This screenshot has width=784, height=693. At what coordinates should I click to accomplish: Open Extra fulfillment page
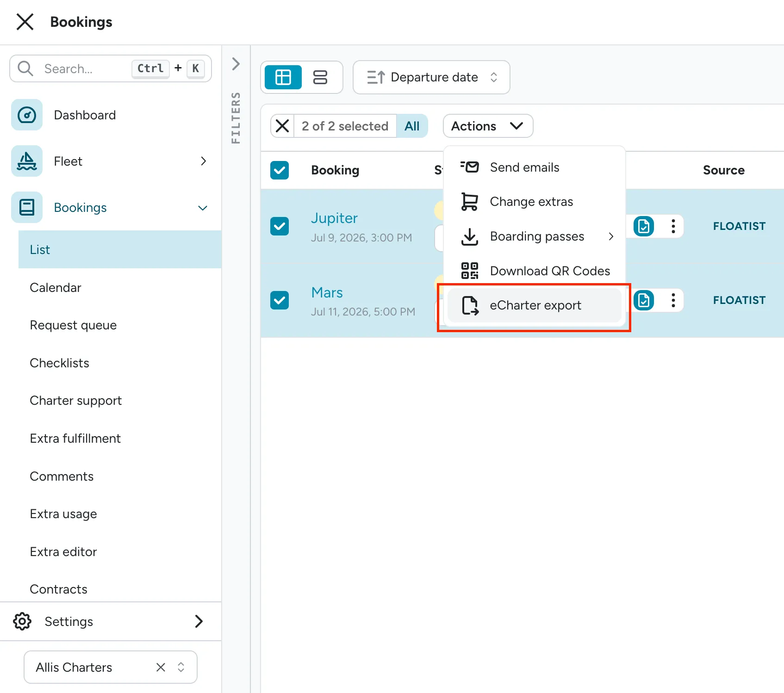(75, 439)
